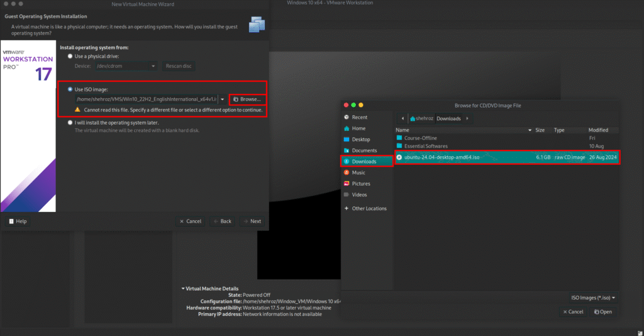Select Videos in the file browser sidebar
This screenshot has width=644, height=336.
point(367,194)
